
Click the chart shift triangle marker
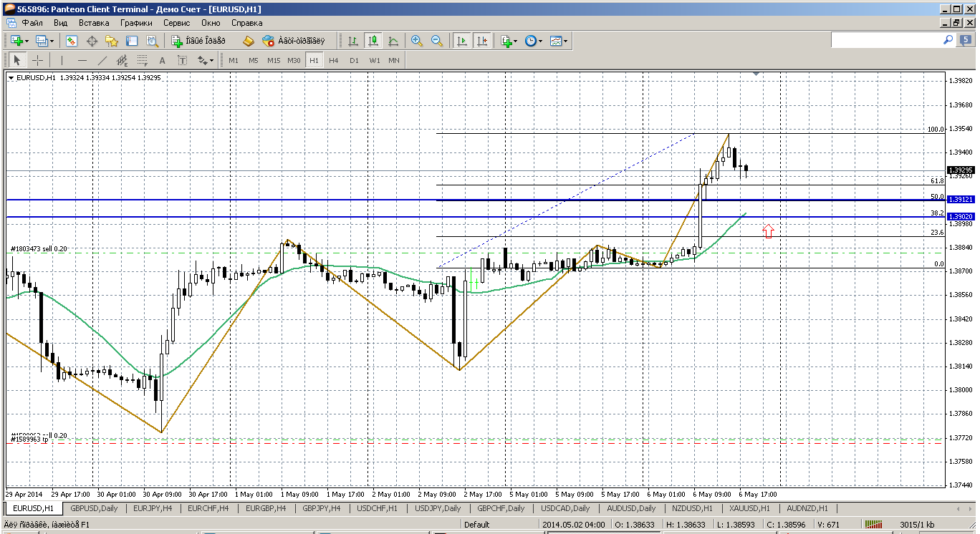(756, 74)
